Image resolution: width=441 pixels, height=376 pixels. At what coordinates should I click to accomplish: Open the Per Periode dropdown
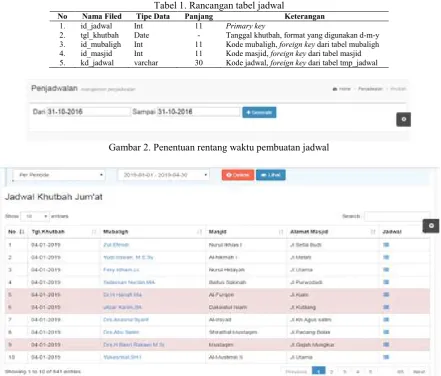click(59, 175)
